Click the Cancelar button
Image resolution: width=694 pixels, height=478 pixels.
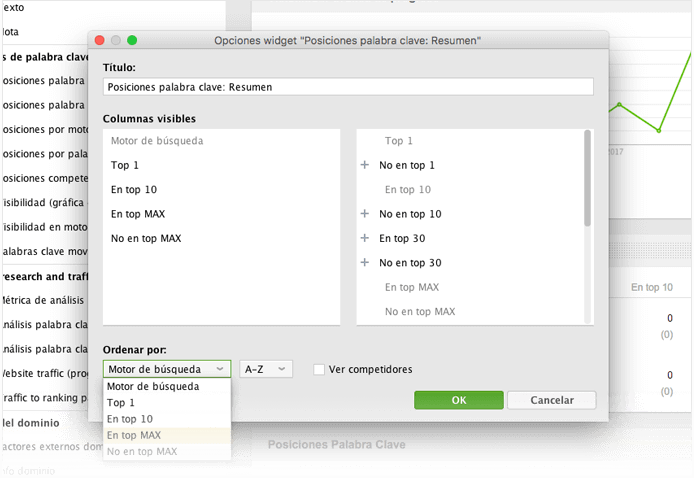[x=551, y=400]
